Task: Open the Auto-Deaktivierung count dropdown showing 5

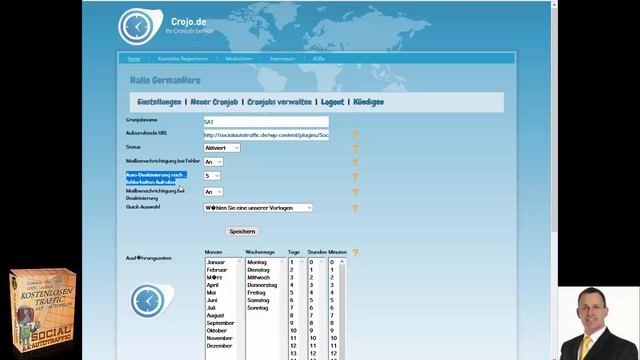Action: (212, 176)
